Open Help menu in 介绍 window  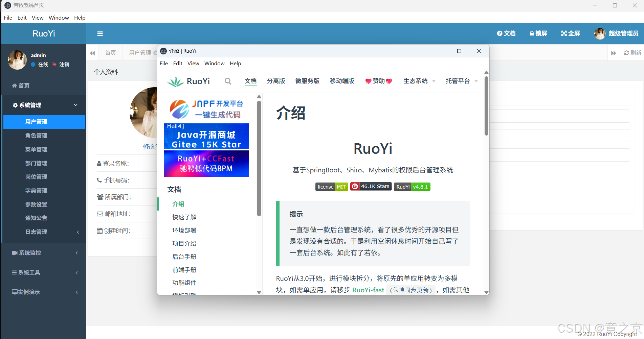pyautogui.click(x=236, y=63)
